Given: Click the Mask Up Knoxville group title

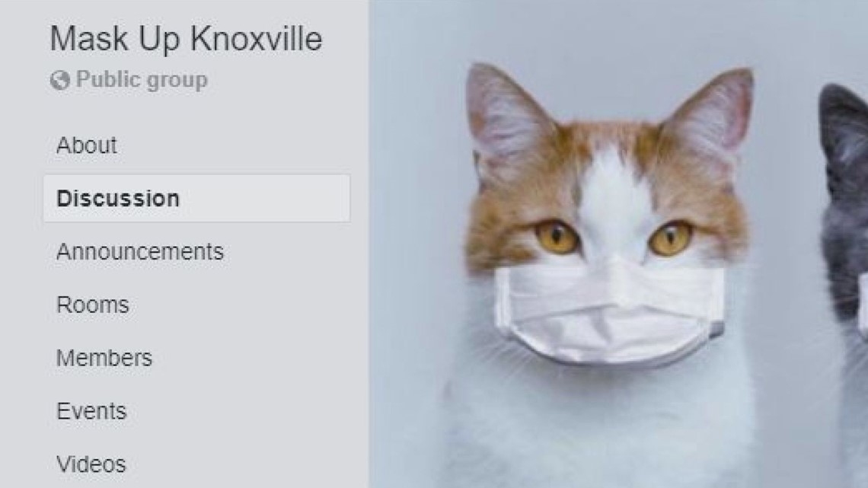Looking at the screenshot, I should (x=186, y=39).
